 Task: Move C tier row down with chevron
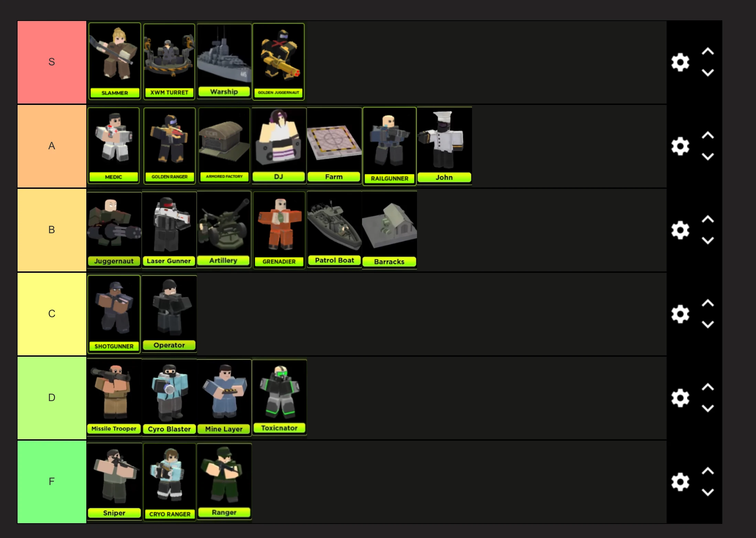coord(708,324)
